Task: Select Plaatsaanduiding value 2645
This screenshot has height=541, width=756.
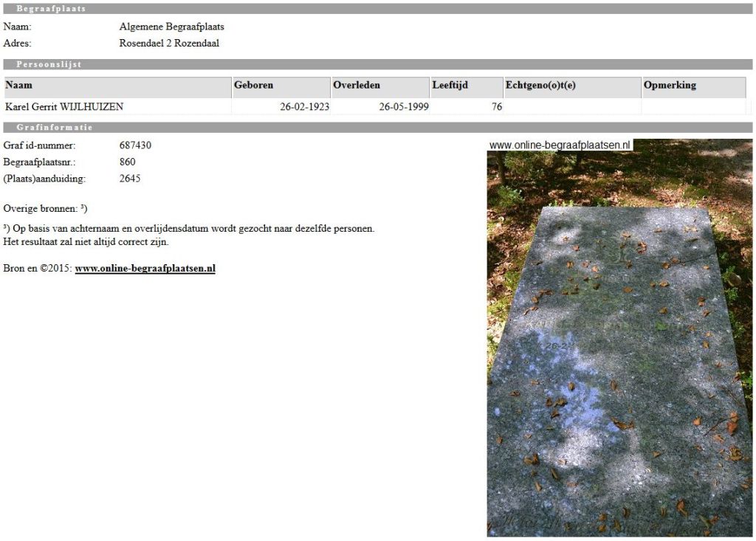Action: [x=130, y=179]
